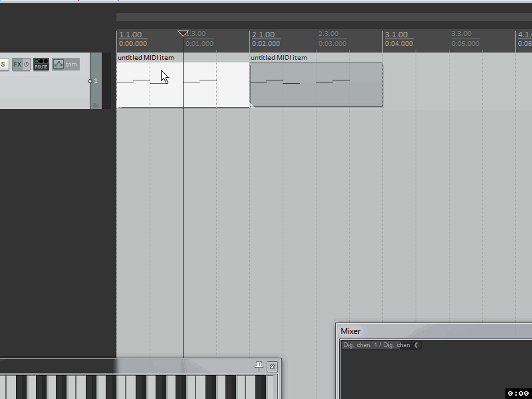Click ruler at measure 2.1.00

click(x=263, y=35)
